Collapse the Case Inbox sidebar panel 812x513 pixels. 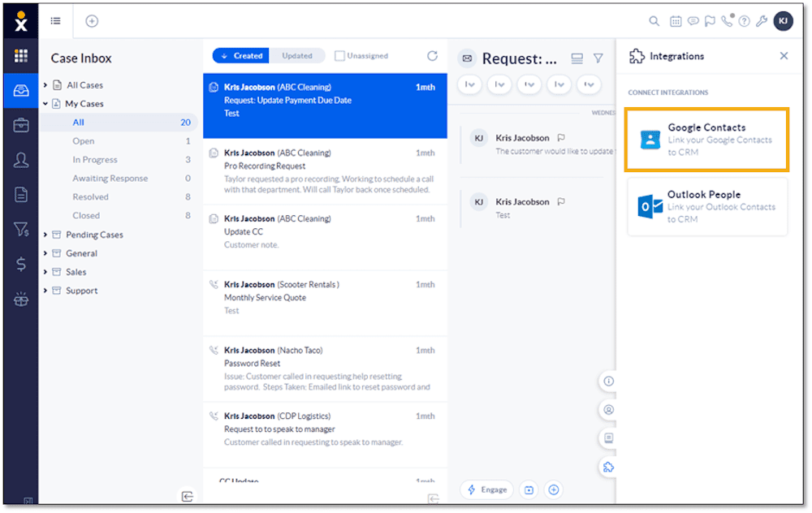[188, 496]
